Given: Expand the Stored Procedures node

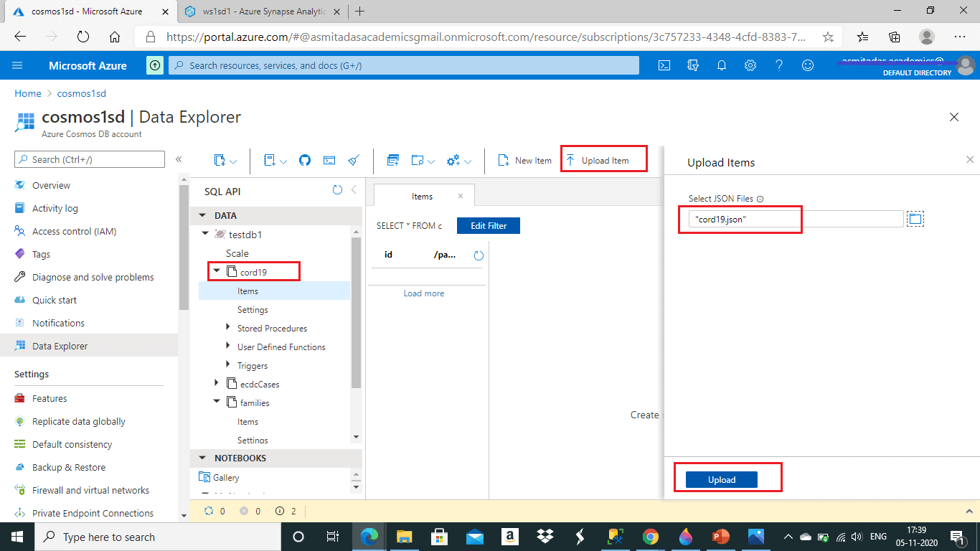Looking at the screenshot, I should pyautogui.click(x=228, y=328).
